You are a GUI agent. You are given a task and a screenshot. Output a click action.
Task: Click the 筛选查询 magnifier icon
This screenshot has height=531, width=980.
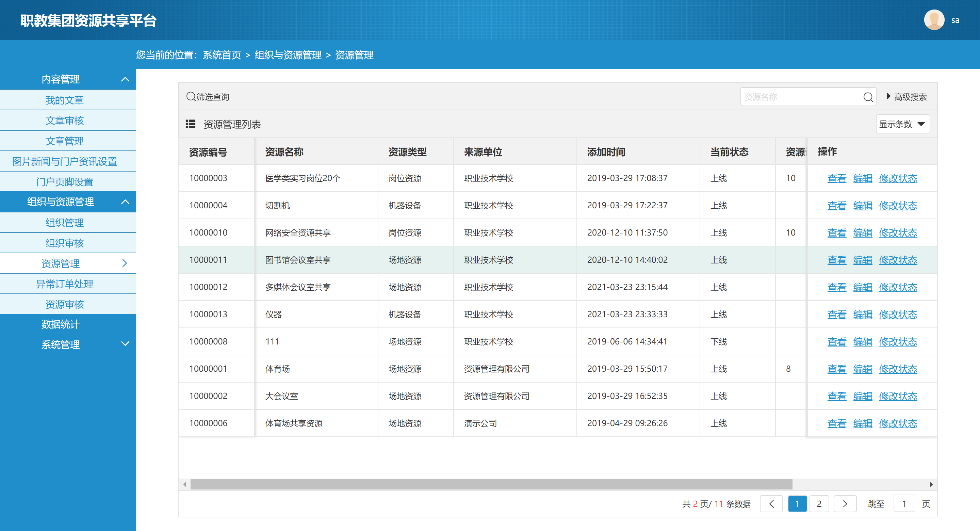(x=191, y=97)
